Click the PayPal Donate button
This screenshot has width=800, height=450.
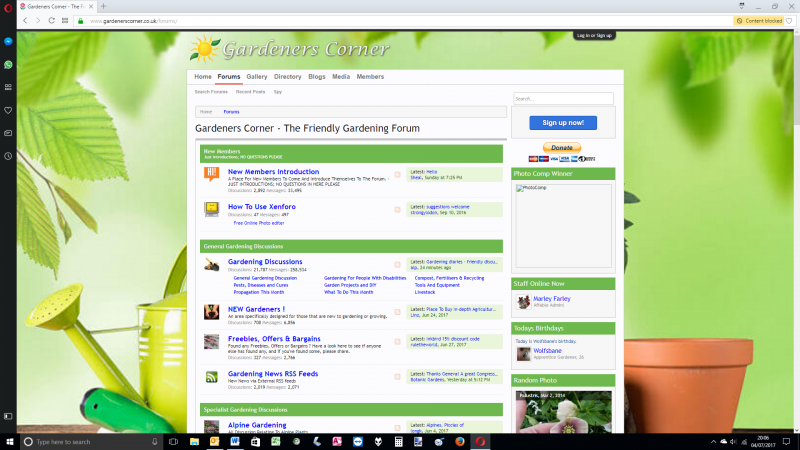pos(561,147)
